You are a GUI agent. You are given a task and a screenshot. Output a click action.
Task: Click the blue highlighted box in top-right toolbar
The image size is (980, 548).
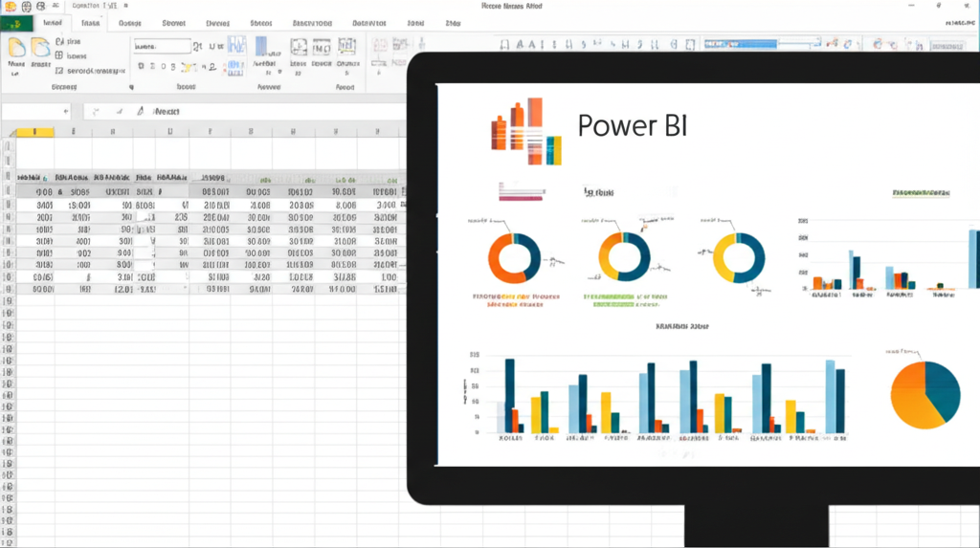tap(740, 44)
